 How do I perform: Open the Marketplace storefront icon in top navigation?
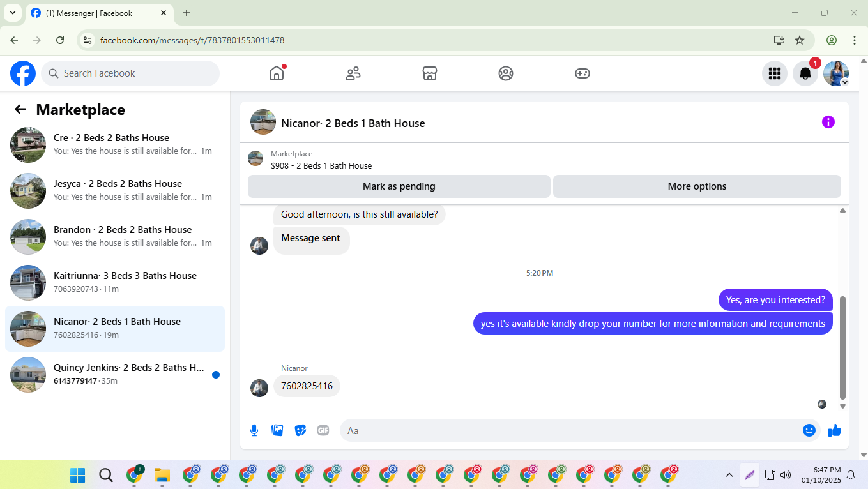[x=430, y=73]
